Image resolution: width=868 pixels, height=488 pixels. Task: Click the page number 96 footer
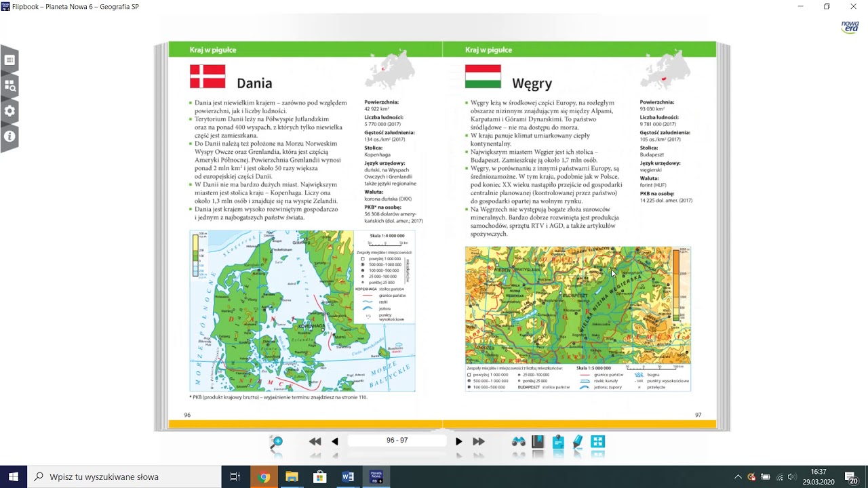(187, 415)
